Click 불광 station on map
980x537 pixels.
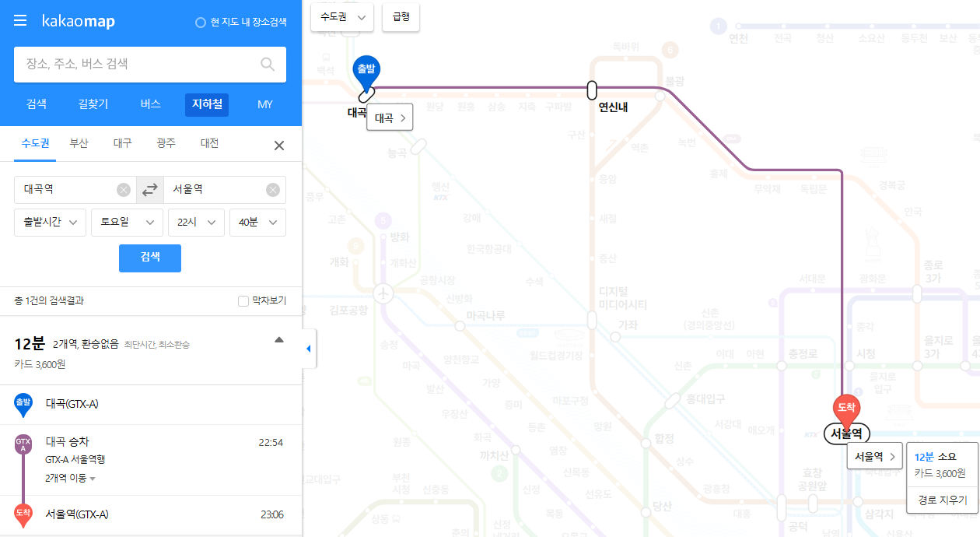tap(660, 96)
